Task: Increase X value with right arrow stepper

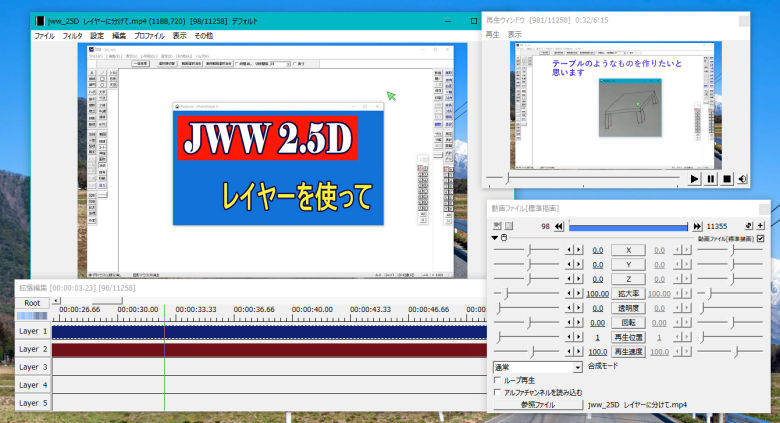Action: click(x=579, y=250)
